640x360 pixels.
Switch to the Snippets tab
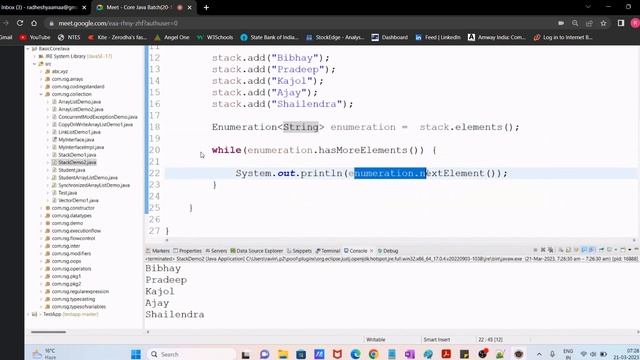coord(299,251)
